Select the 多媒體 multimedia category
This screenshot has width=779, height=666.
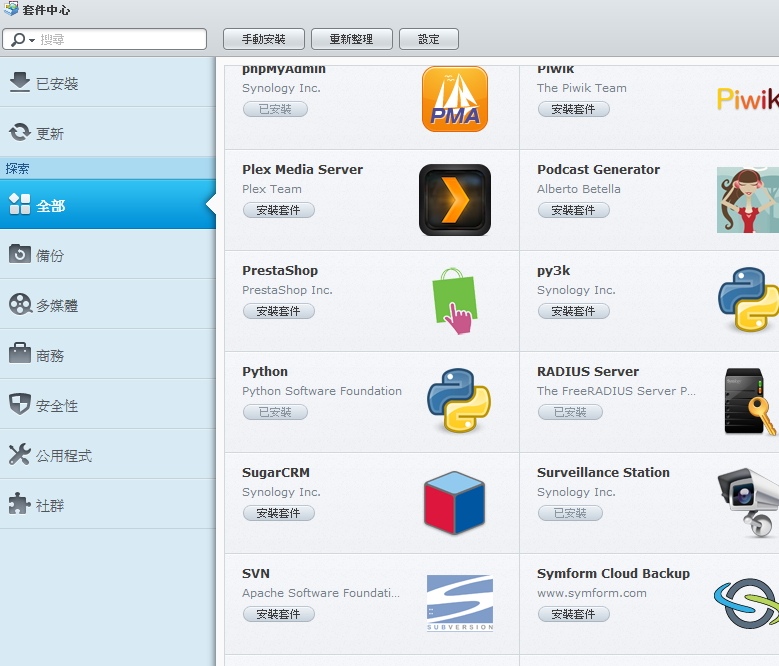[108, 304]
